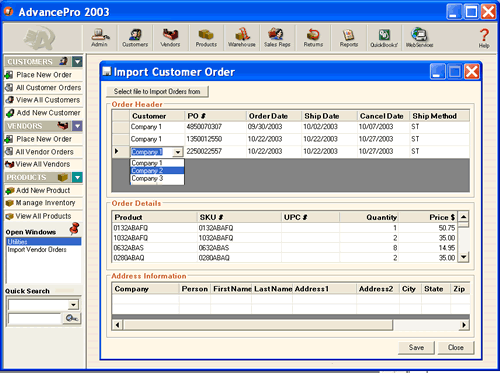Viewport: 500px width, 373px height.
Task: Open the View All Vendors link
Action: [43, 164]
